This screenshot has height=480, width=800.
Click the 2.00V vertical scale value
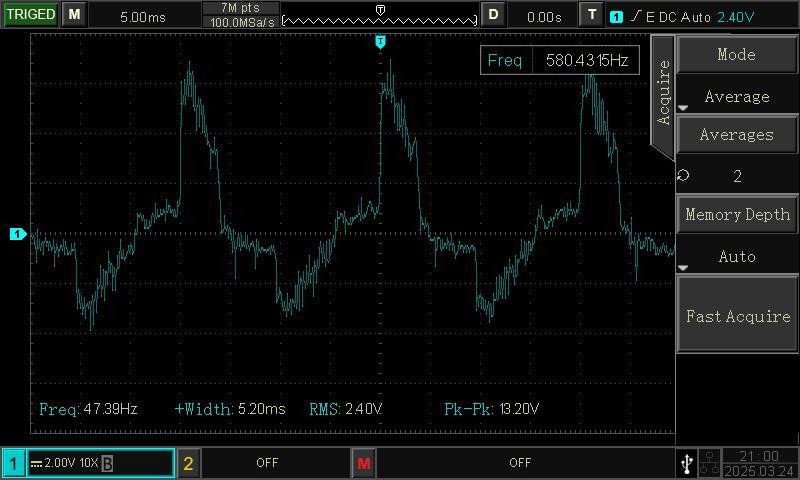pos(59,463)
